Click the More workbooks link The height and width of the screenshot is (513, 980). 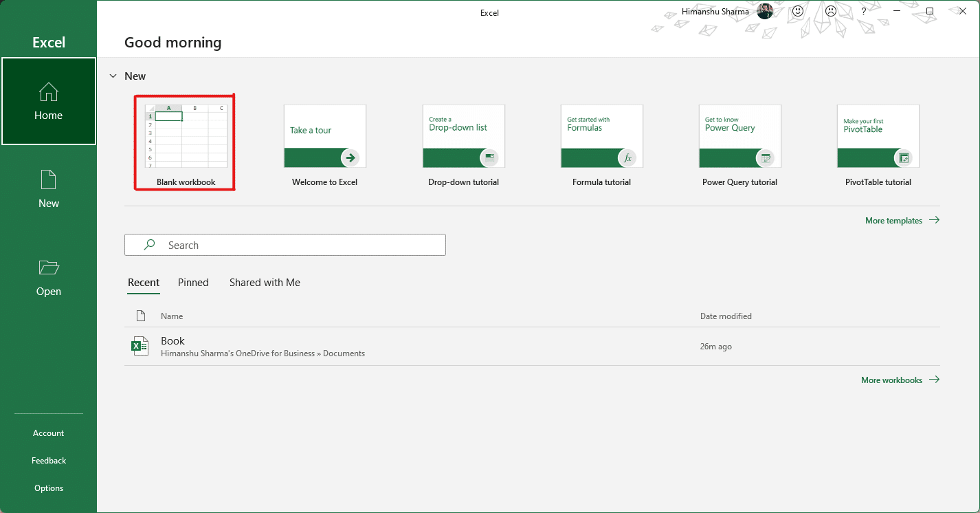[900, 380]
